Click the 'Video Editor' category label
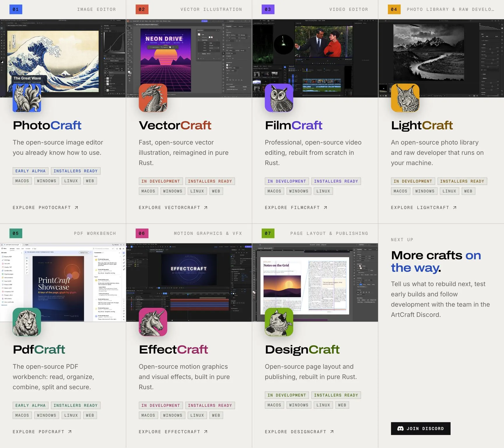 click(349, 9)
